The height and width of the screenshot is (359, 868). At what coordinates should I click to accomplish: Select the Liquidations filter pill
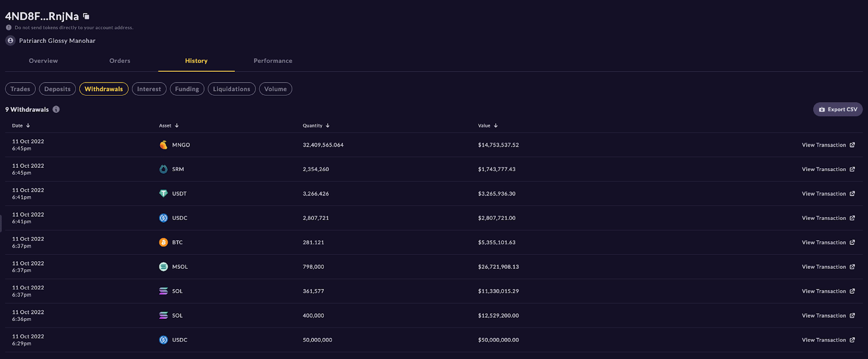(232, 89)
